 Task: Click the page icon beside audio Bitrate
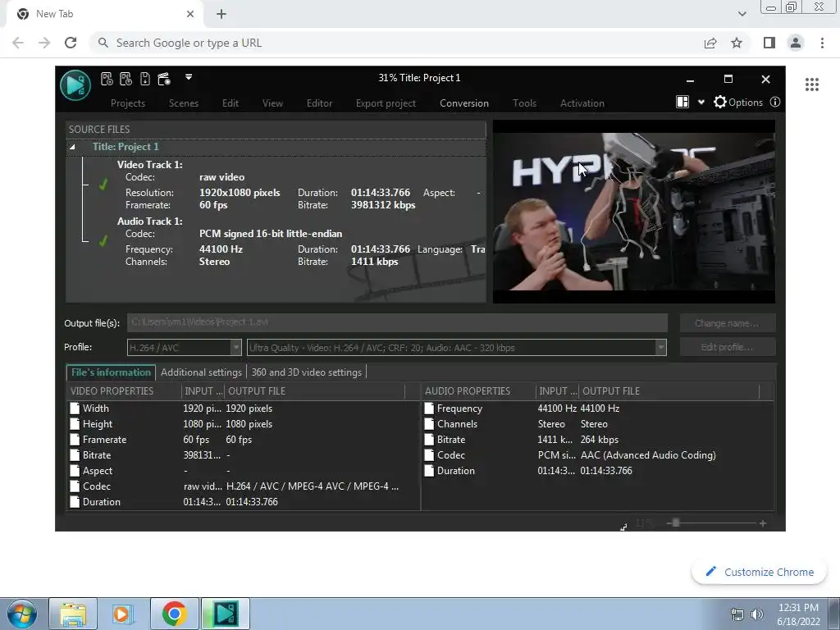(x=429, y=440)
